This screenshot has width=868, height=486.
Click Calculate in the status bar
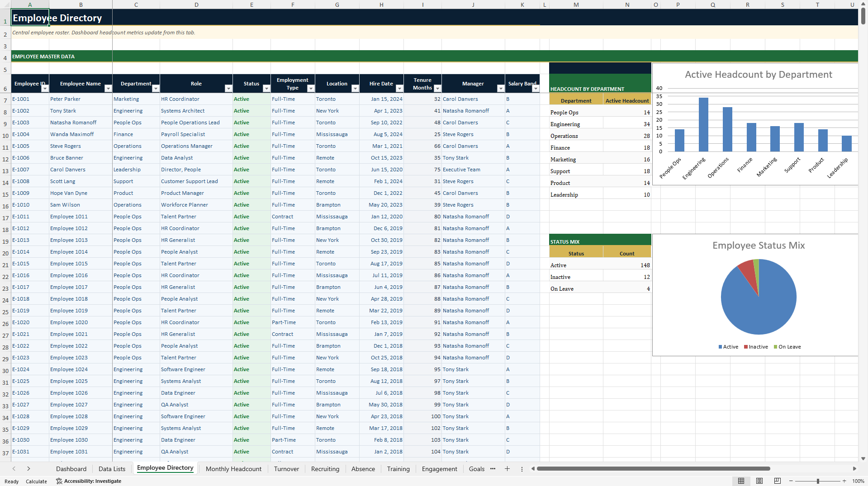36,481
